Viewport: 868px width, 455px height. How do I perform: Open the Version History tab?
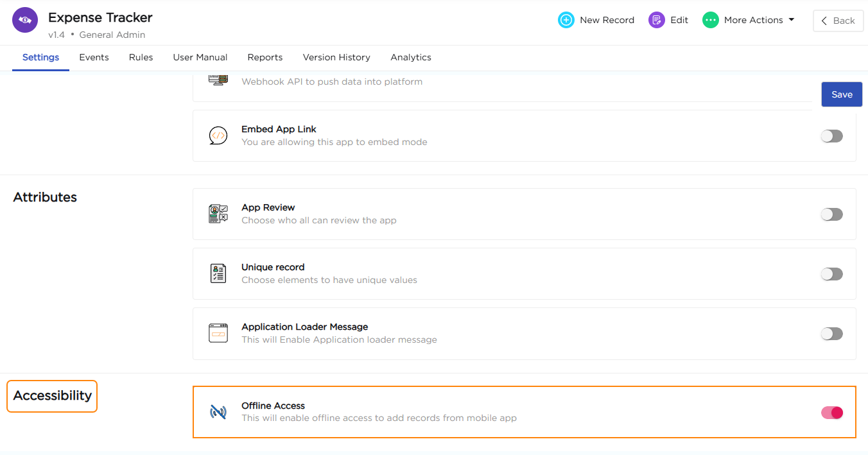pos(336,57)
